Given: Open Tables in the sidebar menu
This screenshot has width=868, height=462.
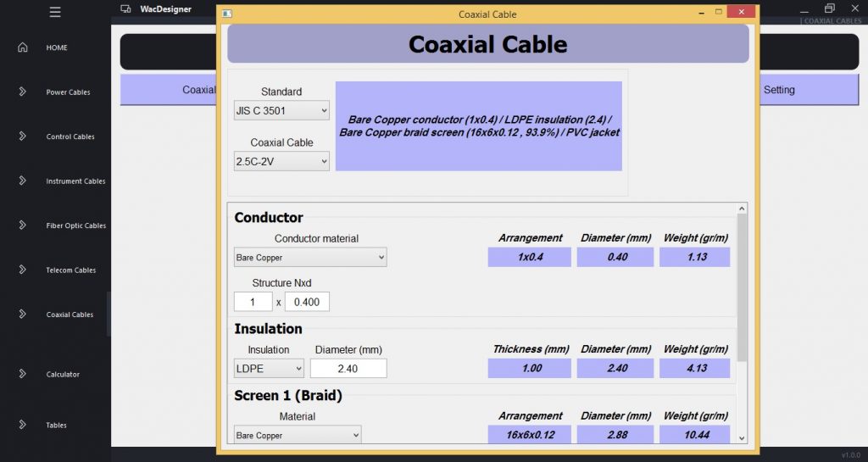Looking at the screenshot, I should (56, 426).
